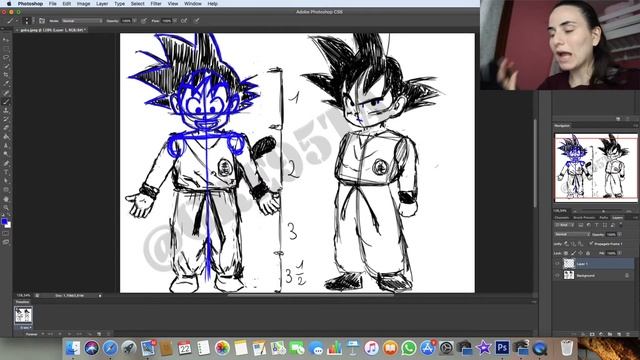Select the History Brush tool

[x=6, y=120]
